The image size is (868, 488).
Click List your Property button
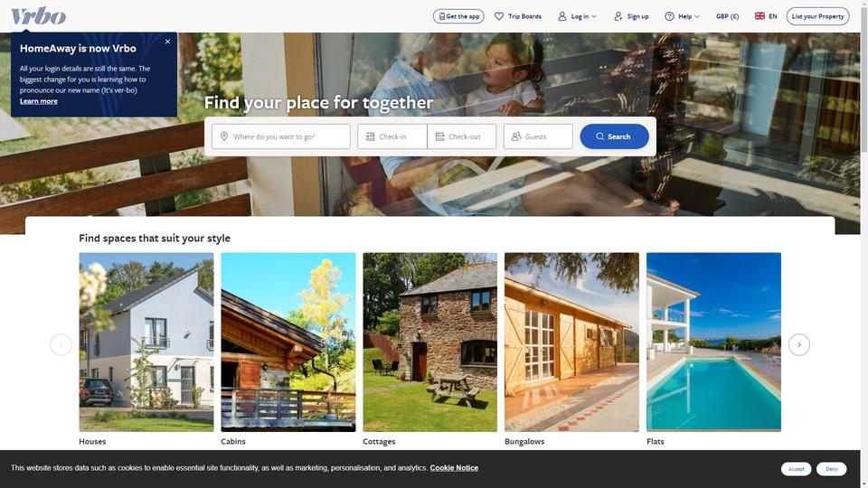pyautogui.click(x=817, y=16)
